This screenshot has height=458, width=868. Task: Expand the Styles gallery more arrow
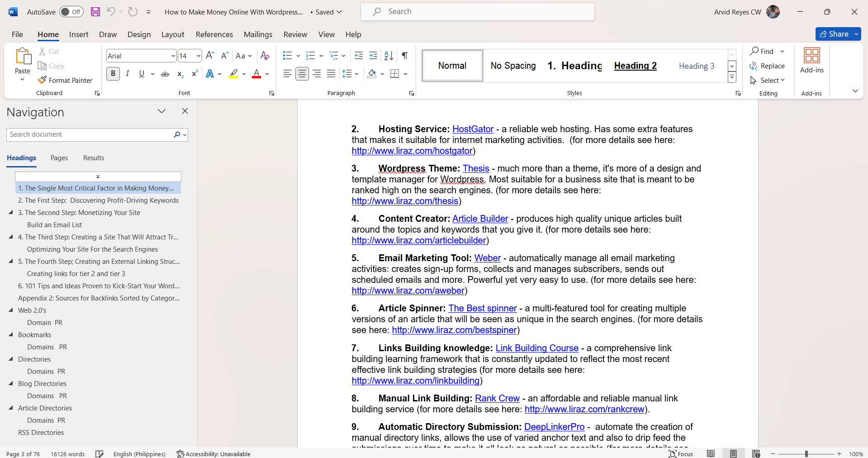[732, 78]
